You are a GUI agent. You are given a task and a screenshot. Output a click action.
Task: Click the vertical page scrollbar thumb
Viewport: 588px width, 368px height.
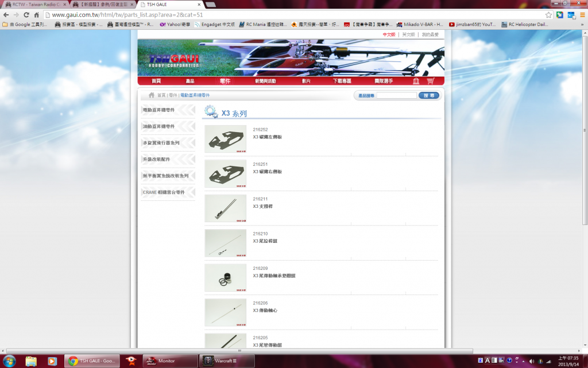(x=585, y=130)
